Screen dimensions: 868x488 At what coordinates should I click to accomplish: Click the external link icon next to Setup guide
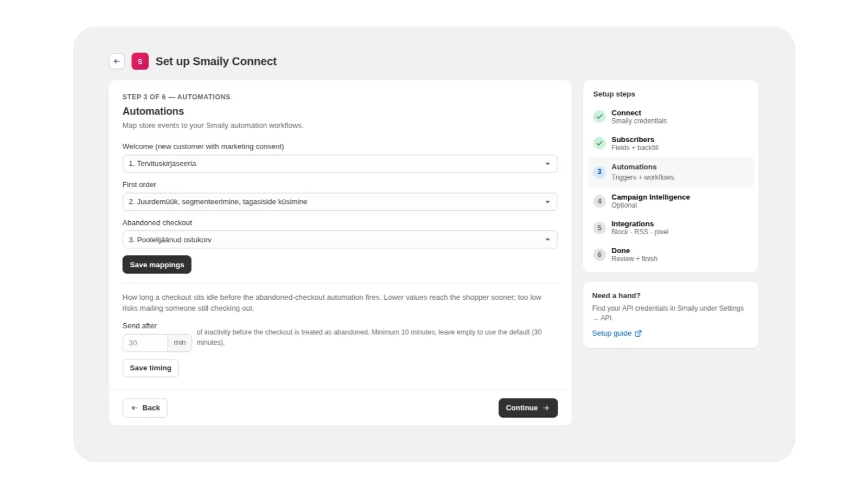pyautogui.click(x=638, y=333)
